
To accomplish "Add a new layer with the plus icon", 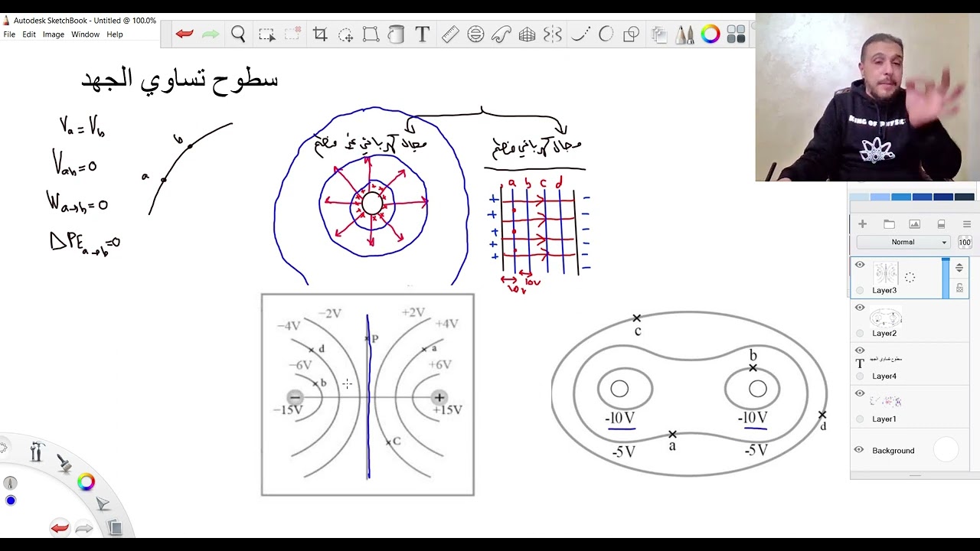I will [862, 224].
